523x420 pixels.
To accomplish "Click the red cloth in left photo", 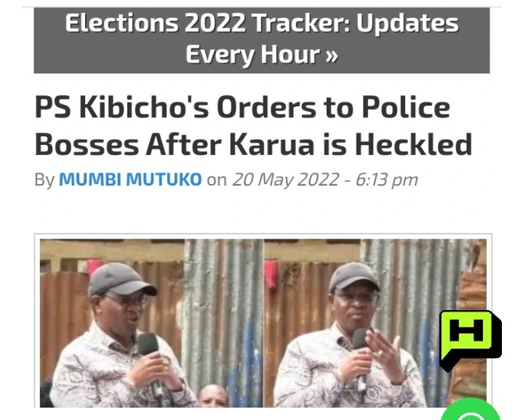I will click(x=94, y=268).
